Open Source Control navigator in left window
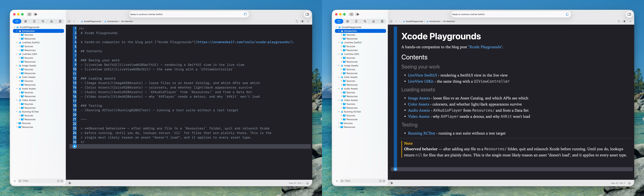 25,21
